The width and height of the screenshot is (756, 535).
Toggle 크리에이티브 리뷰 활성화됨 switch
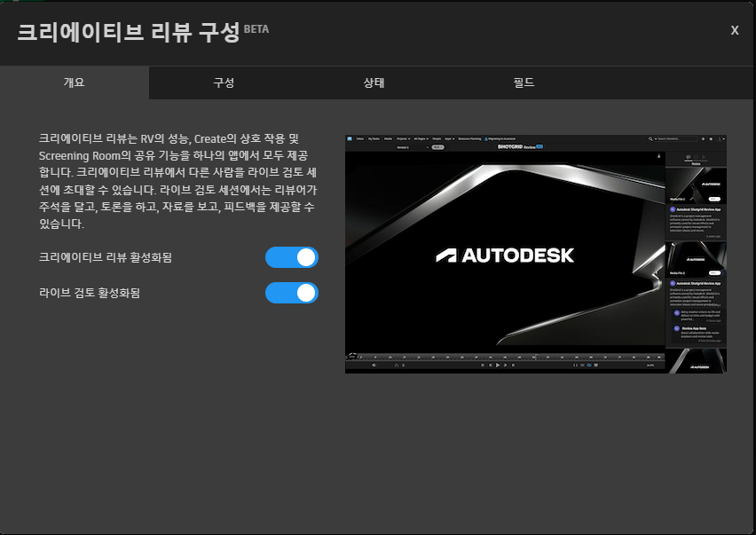click(292, 257)
